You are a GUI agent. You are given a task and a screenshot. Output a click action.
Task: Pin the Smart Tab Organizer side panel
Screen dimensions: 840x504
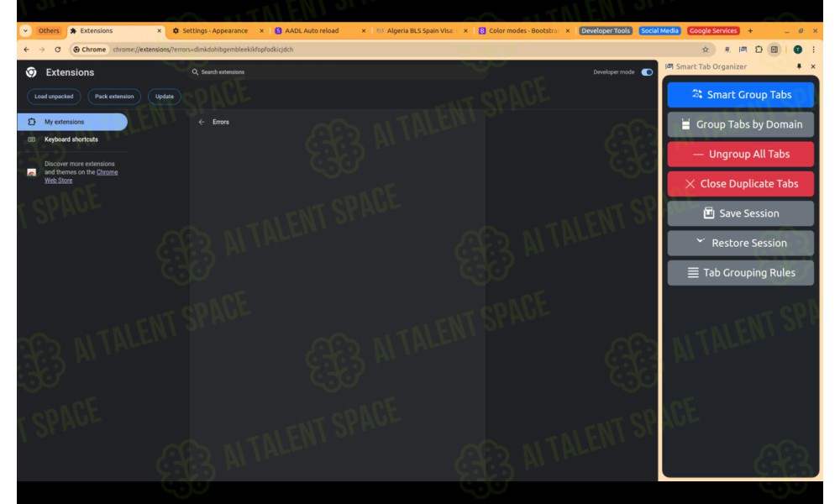tap(799, 66)
